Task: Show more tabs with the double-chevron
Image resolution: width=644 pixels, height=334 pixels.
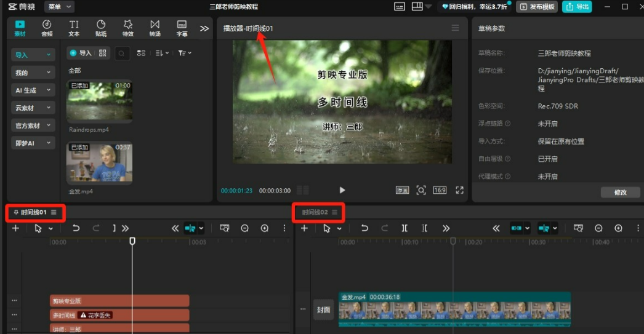Action: tap(204, 28)
